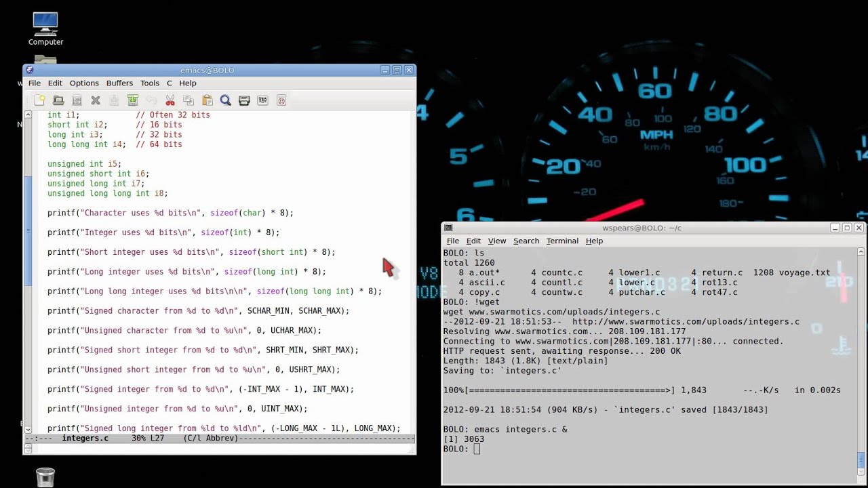Image resolution: width=868 pixels, height=488 pixels.
Task: Click the Copy icon in Emacs toolbar
Action: pyautogui.click(x=189, y=100)
